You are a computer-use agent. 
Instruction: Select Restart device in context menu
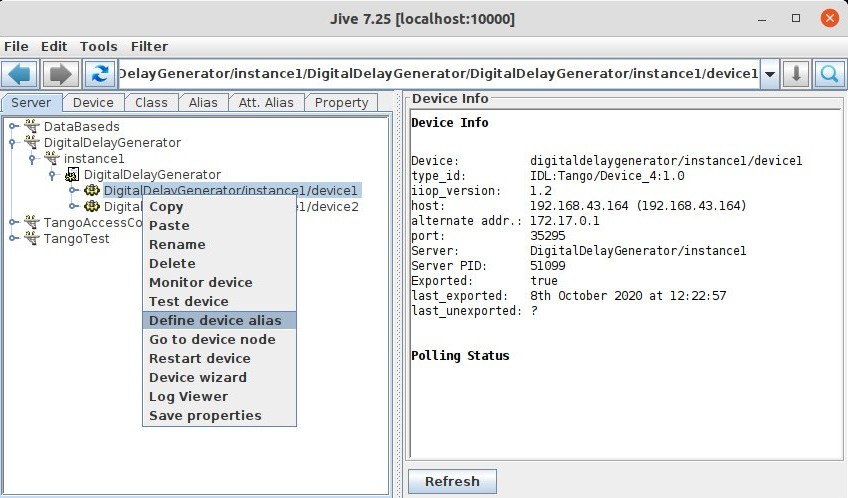pos(219,358)
